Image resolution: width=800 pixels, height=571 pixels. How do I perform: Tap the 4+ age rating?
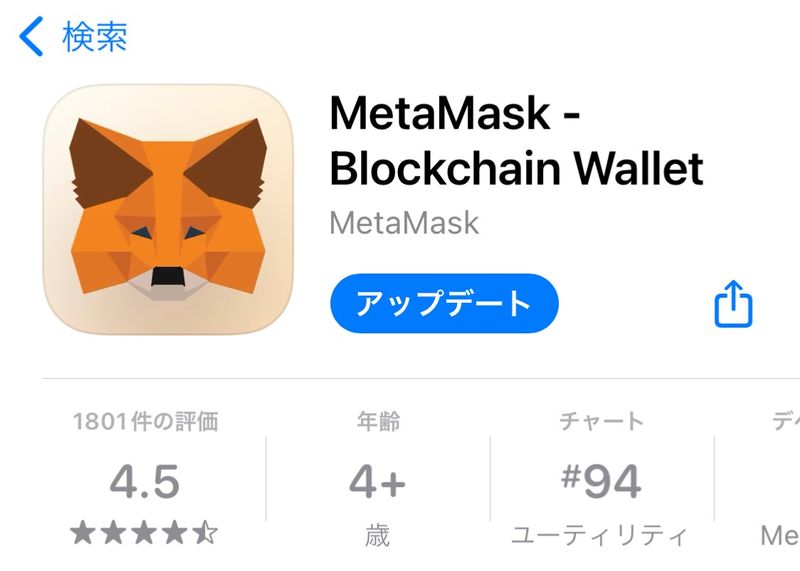tap(378, 482)
